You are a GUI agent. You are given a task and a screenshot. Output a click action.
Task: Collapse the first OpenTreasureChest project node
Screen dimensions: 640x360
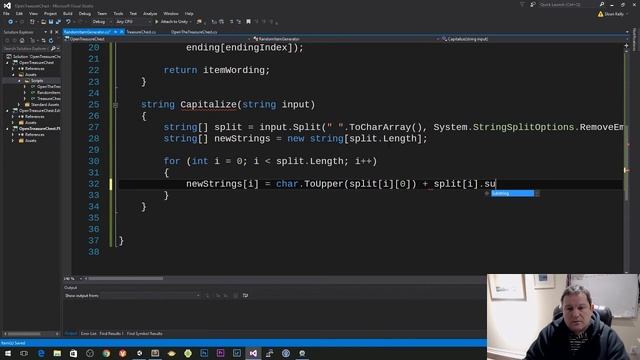click(x=7, y=63)
